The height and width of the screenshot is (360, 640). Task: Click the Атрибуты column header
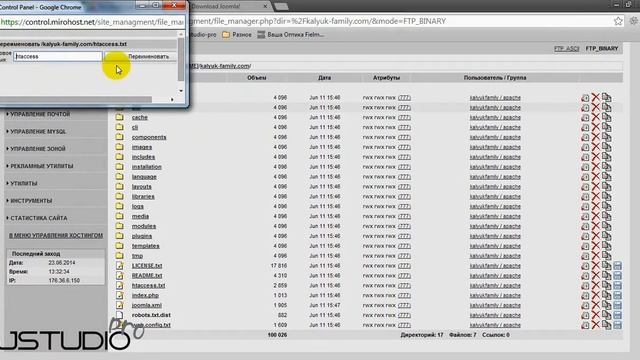(x=386, y=78)
